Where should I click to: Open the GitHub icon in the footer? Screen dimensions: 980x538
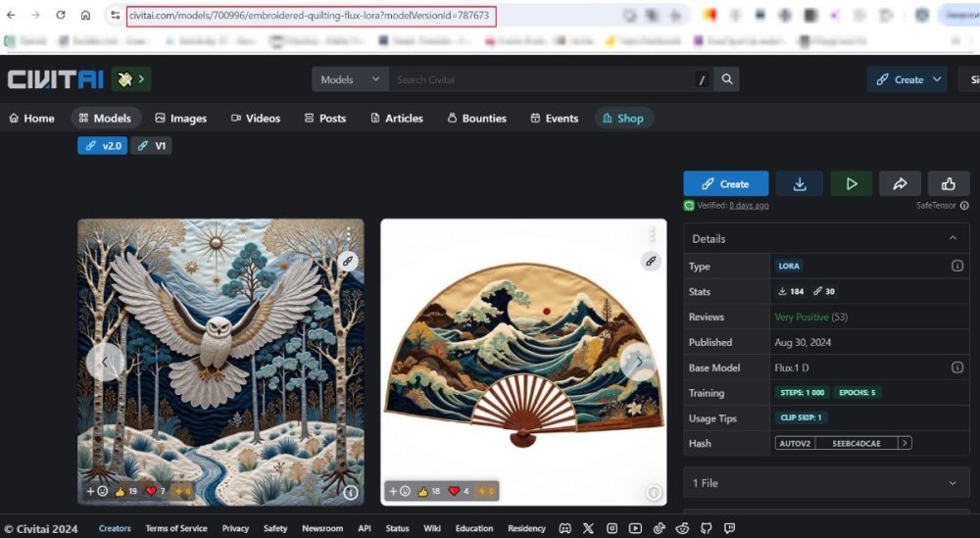point(705,529)
